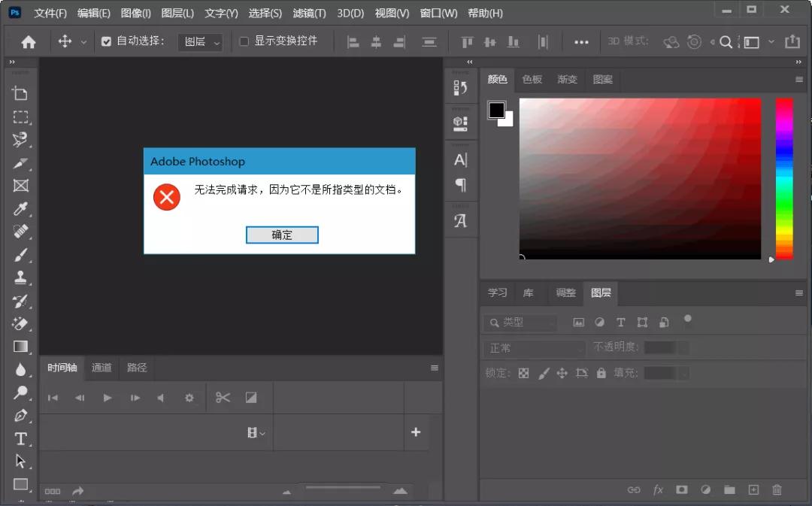
Task: Select the Eyedropper tool
Action: pos(20,208)
